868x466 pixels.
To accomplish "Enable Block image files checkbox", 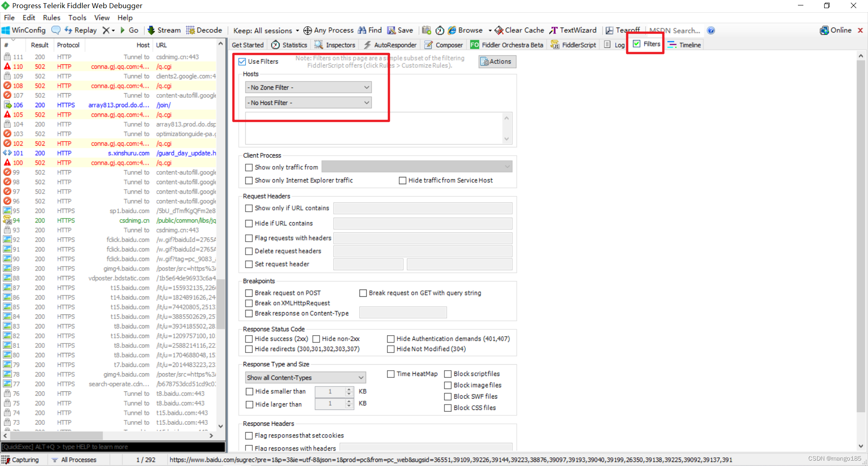I will 448,385.
